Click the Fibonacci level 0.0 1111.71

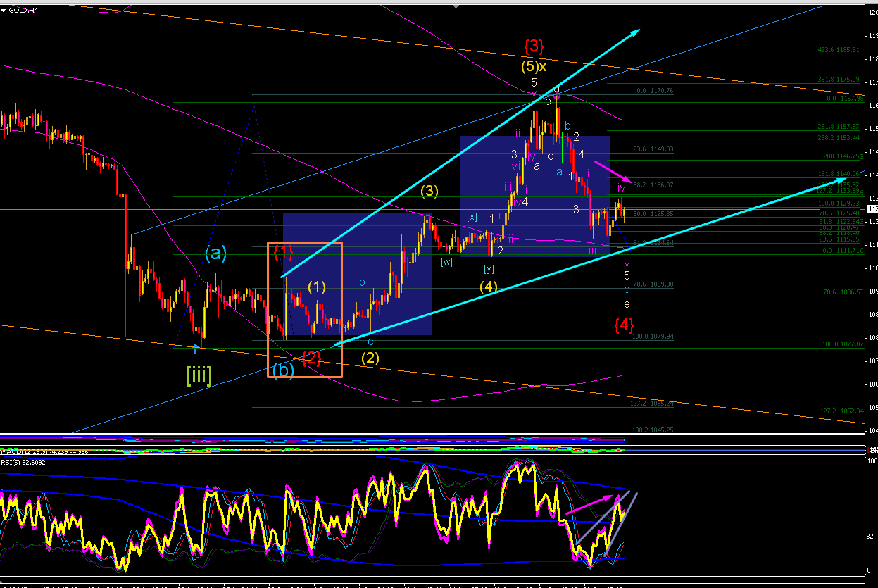click(843, 251)
